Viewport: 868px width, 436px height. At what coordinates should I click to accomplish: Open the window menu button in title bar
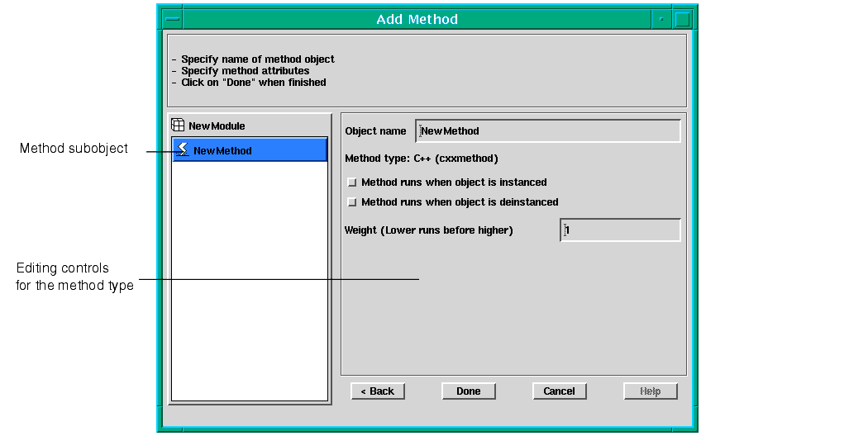tap(172, 19)
